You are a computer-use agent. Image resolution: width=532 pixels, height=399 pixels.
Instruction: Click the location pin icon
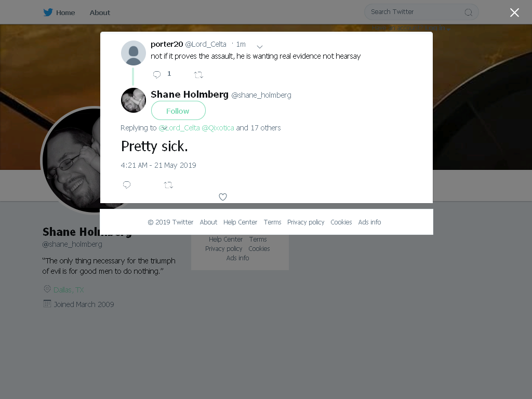coord(47,289)
